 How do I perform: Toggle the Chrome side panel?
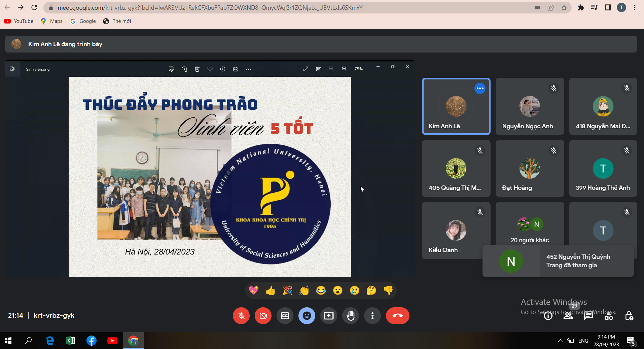pos(608,7)
